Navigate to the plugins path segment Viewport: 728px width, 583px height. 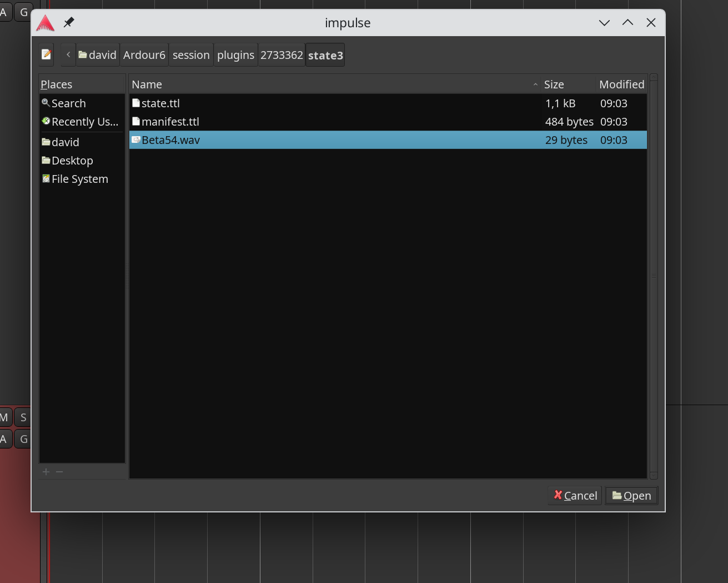coord(235,55)
